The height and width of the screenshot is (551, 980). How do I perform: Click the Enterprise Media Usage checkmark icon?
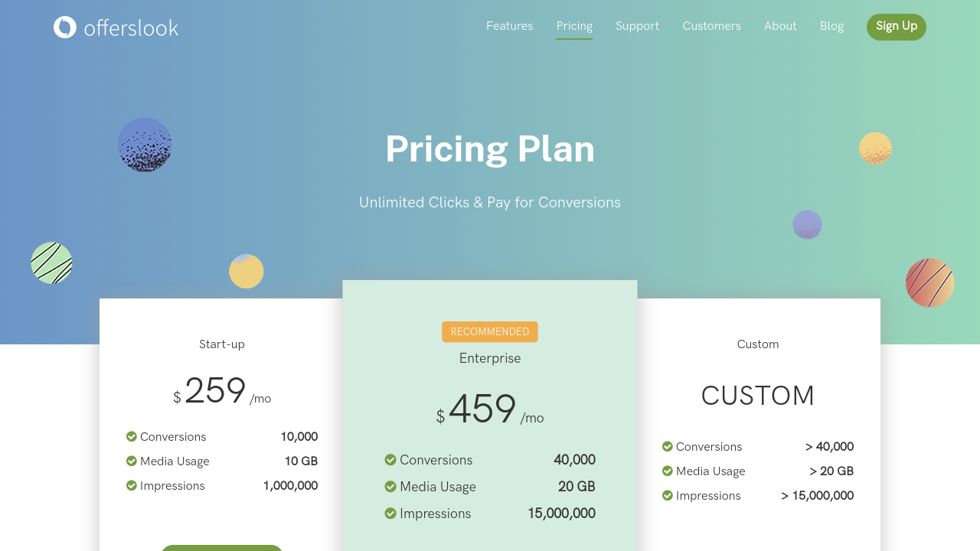[x=390, y=487]
